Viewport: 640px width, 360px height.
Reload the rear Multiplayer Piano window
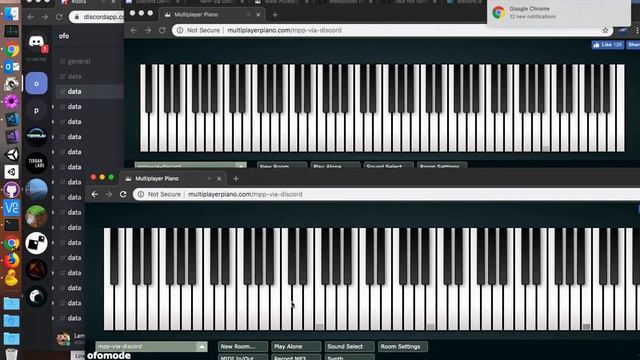162,30
